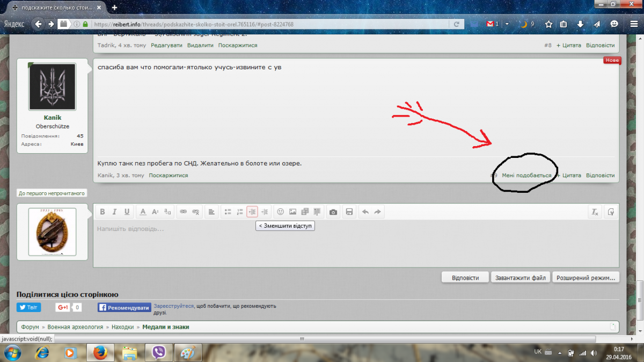Image resolution: width=644 pixels, height=362 pixels.
Task: Toggle underline formatting button
Action: pyautogui.click(x=127, y=212)
